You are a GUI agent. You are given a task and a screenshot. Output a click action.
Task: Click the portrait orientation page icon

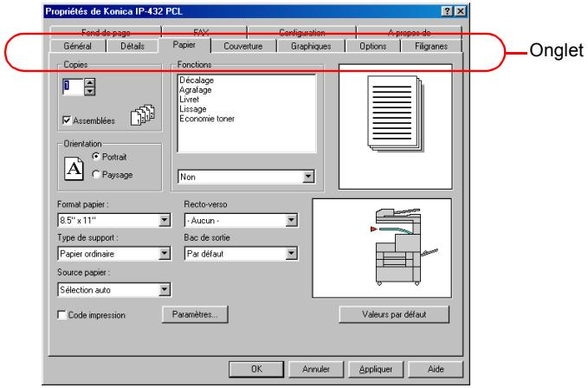(74, 169)
